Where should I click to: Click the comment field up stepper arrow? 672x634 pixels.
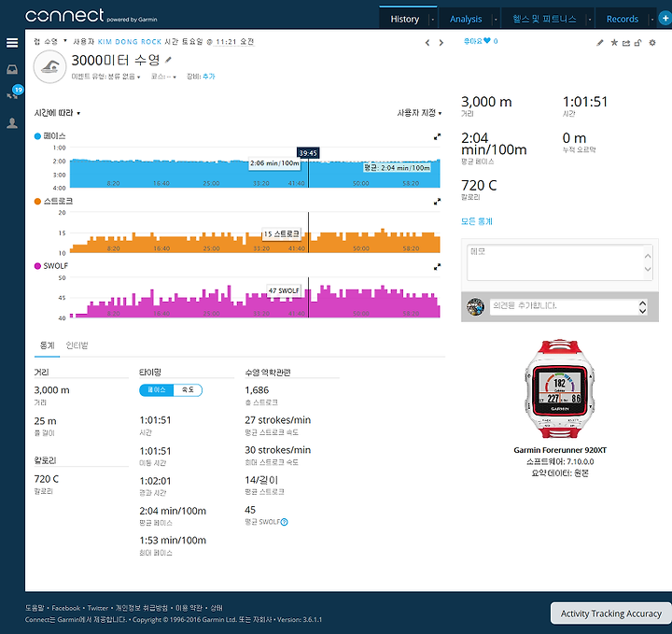pyautogui.click(x=642, y=303)
